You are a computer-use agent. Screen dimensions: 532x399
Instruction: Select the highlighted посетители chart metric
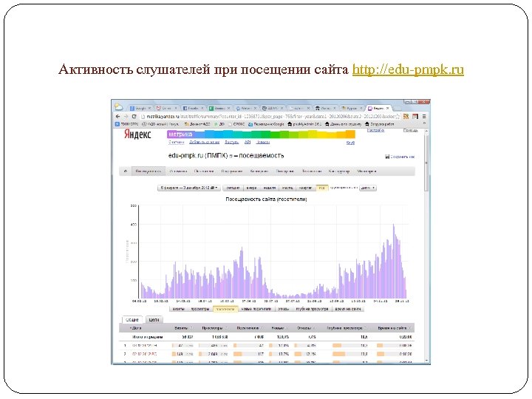coord(225,309)
